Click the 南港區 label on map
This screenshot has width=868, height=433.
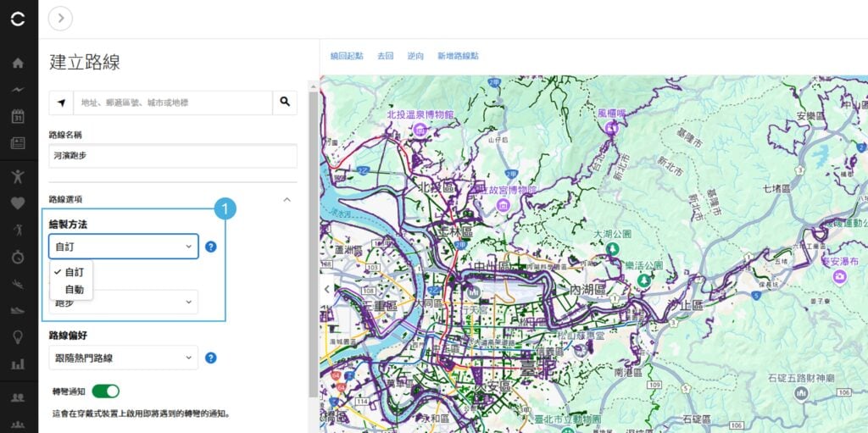pos(628,373)
